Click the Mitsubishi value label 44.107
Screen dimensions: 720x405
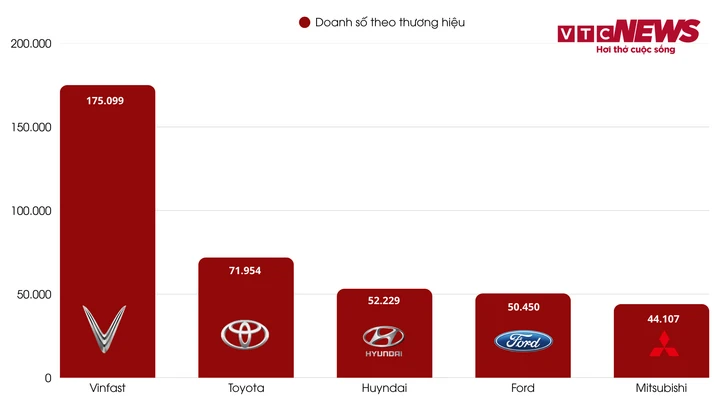(661, 319)
